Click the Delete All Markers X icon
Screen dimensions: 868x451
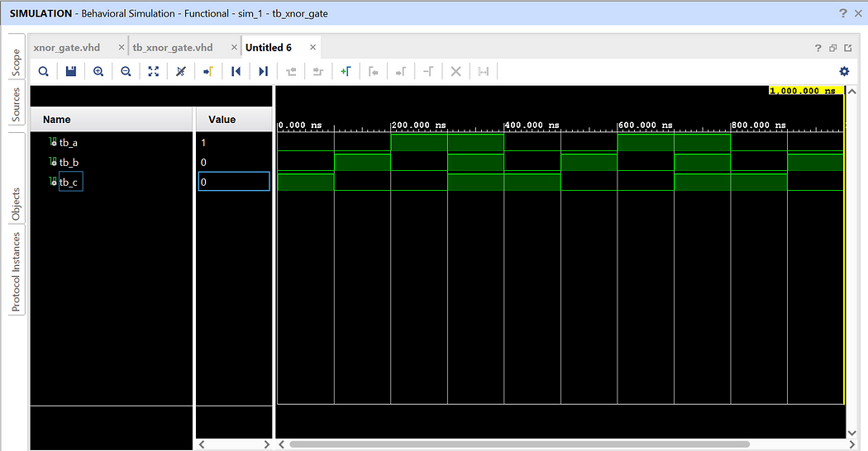(x=455, y=71)
